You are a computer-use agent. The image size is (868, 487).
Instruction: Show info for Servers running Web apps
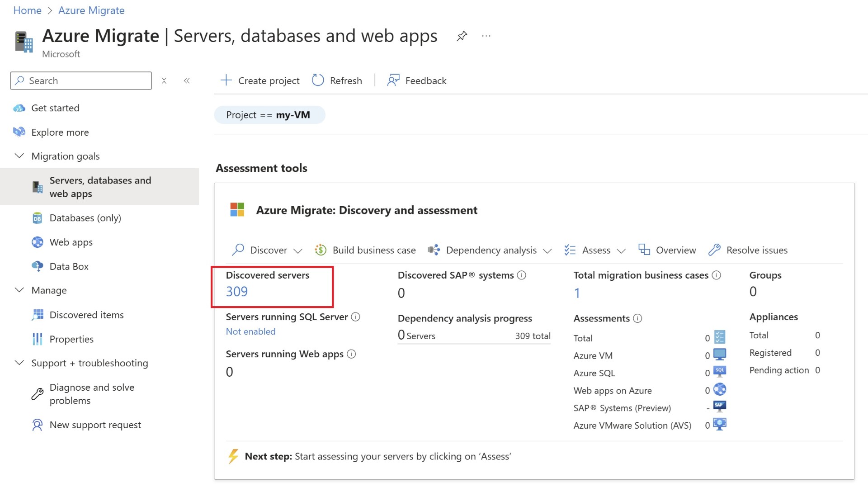(x=351, y=354)
